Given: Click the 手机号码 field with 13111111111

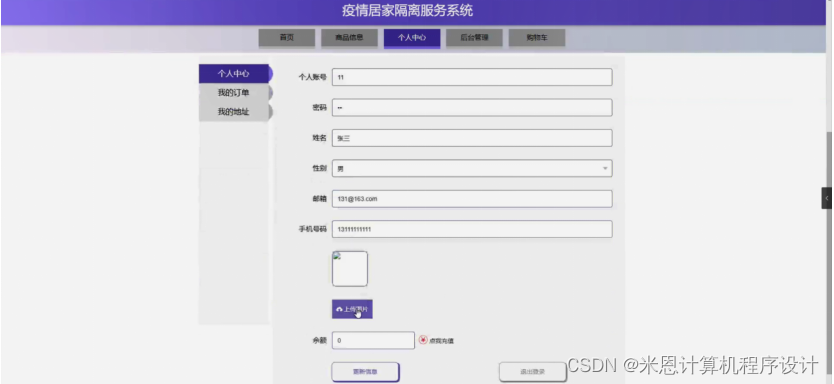Looking at the screenshot, I should pyautogui.click(x=472, y=229).
